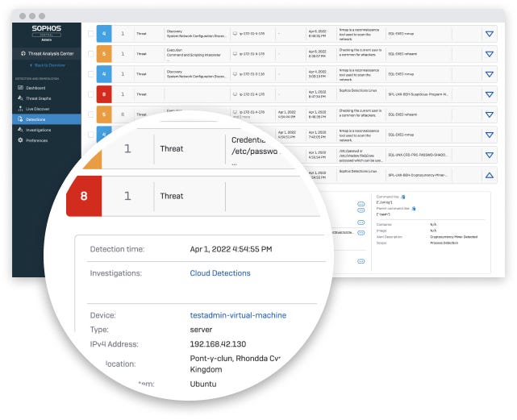The image size is (517, 420).
Task: Select checkbox for Apr 6 EQL-EXEC-whoami row
Action: point(90,54)
